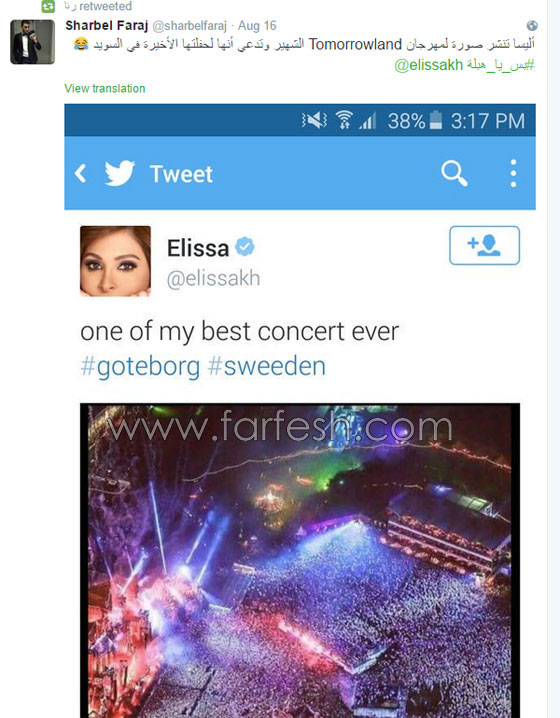
Task: Open the #sweeden hashtag
Action: point(266,366)
